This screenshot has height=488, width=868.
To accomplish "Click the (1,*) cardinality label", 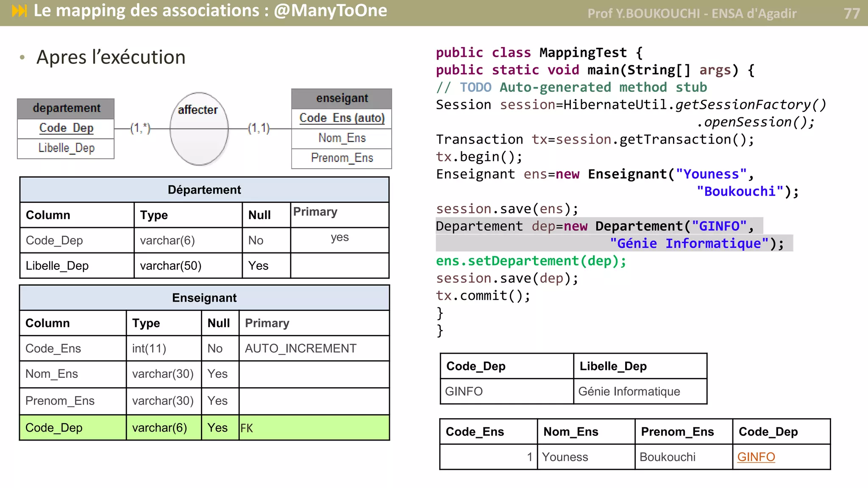I will [140, 128].
